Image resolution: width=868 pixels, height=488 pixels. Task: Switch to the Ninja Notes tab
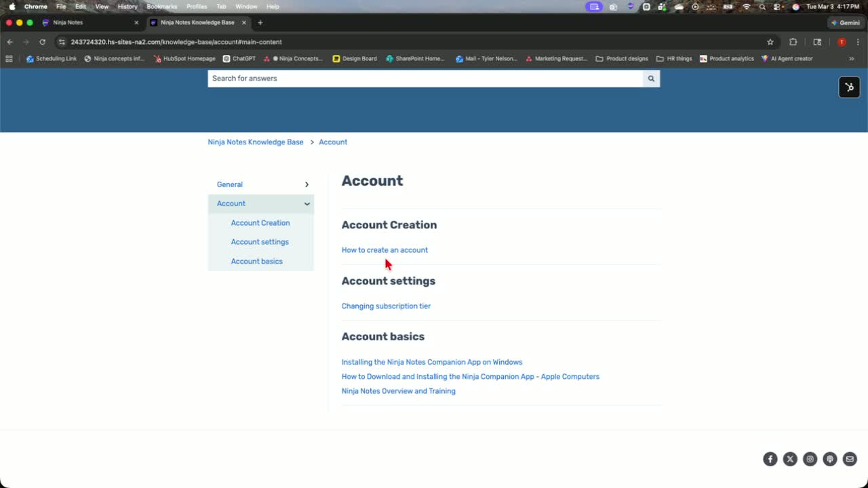(90, 22)
